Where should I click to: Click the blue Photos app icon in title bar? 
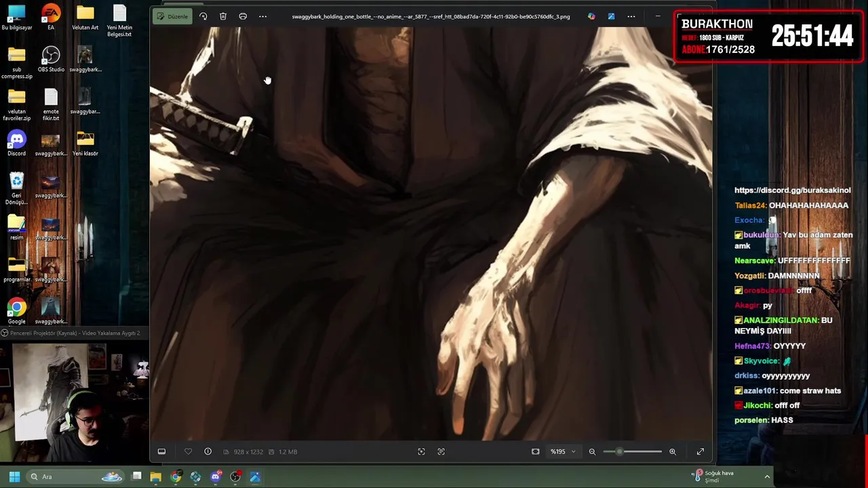(611, 16)
